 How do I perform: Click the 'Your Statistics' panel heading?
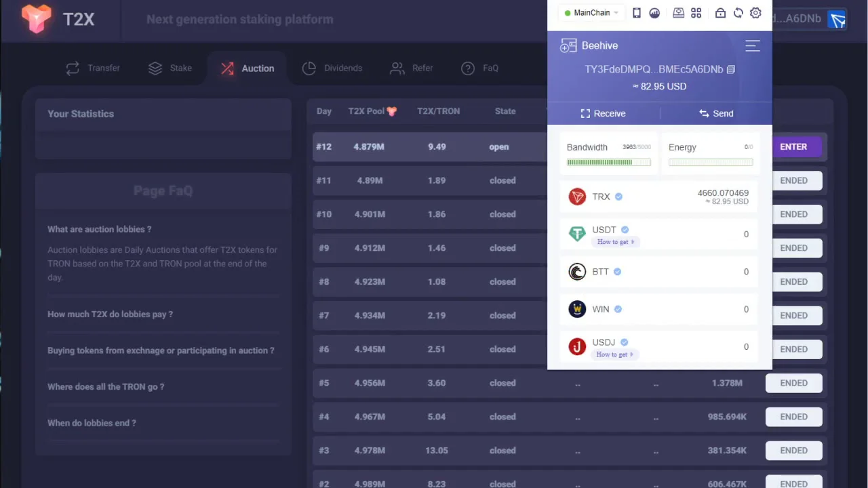[81, 114]
